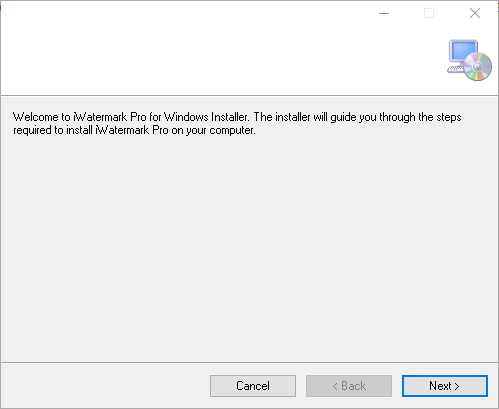Image resolution: width=499 pixels, height=409 pixels.
Task: Click the 'required to install iWatermark Pro' text line
Action: click(134, 130)
